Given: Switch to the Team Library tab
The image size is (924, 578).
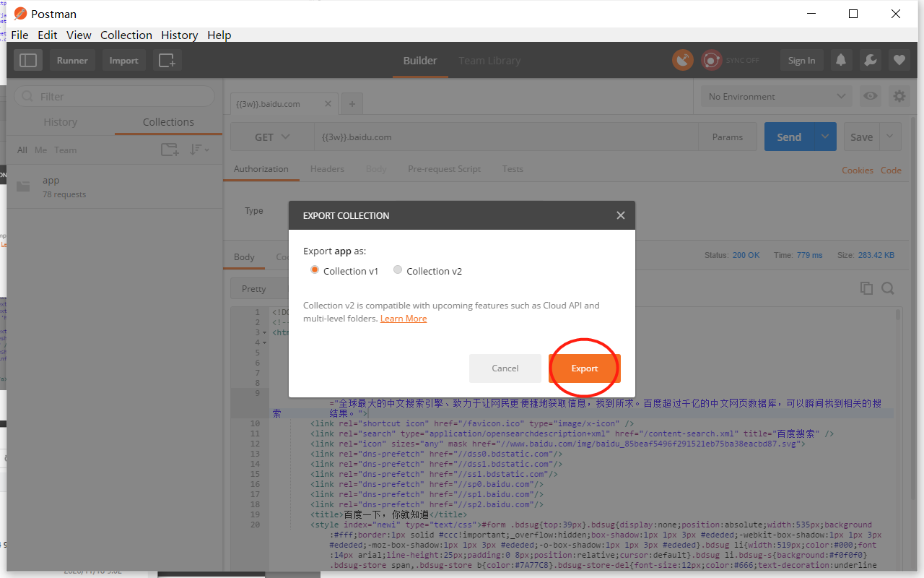Looking at the screenshot, I should point(489,61).
